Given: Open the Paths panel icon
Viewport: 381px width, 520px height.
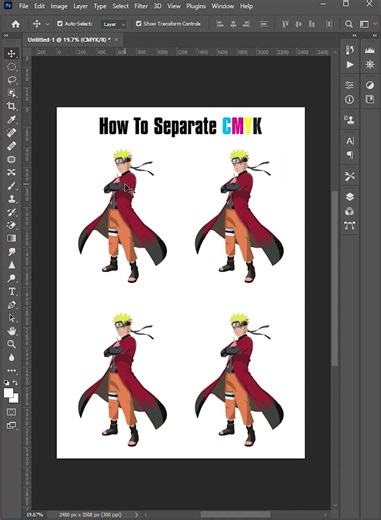Looking at the screenshot, I should pos(350,226).
